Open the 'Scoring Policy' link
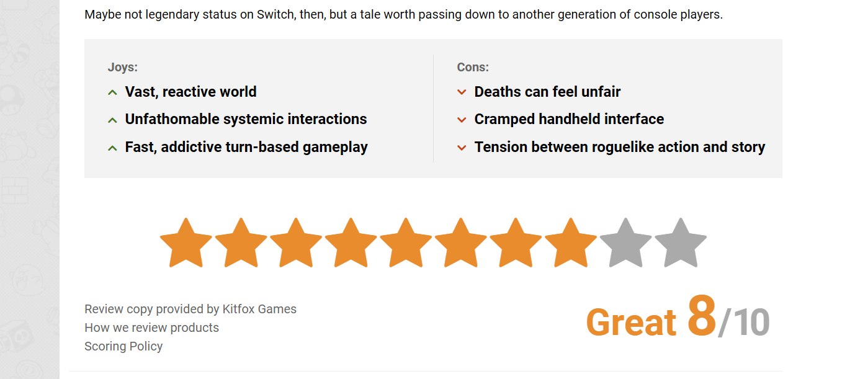 tap(123, 346)
